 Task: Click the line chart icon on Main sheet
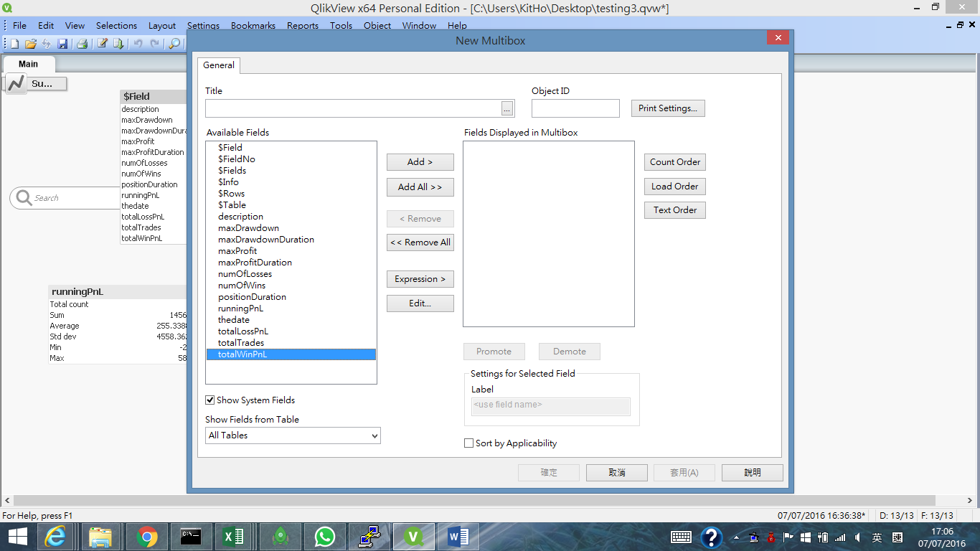pyautogui.click(x=16, y=84)
